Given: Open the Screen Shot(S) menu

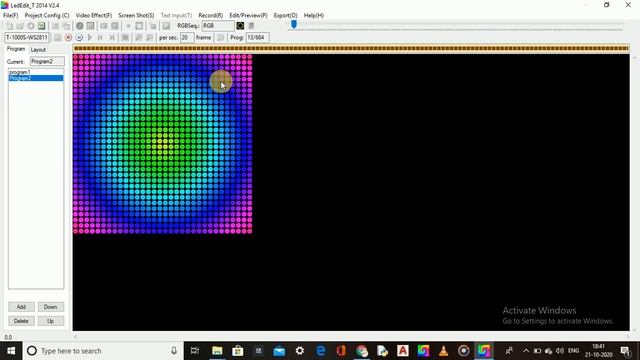Looking at the screenshot, I should click(x=136, y=15).
